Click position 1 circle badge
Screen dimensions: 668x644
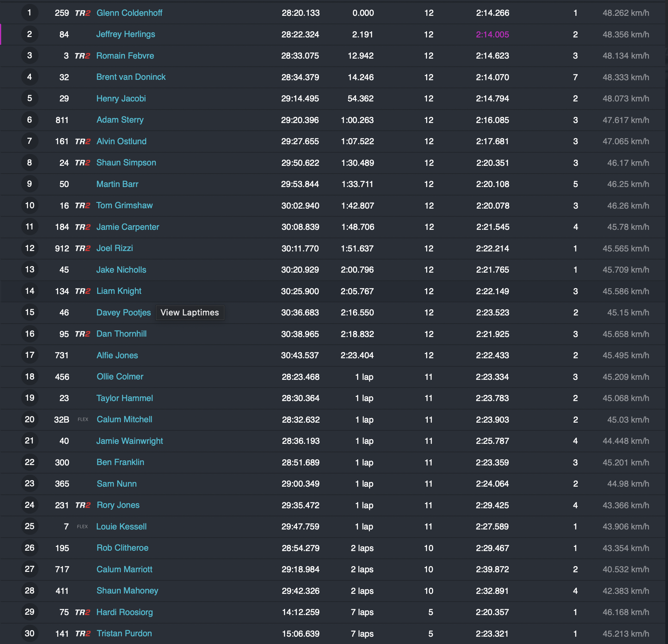[x=30, y=13]
